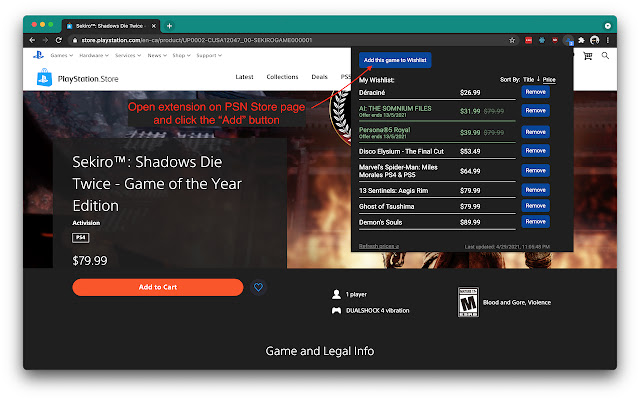Remove Spider-Man Miles Morales from wishlist

pos(536,170)
